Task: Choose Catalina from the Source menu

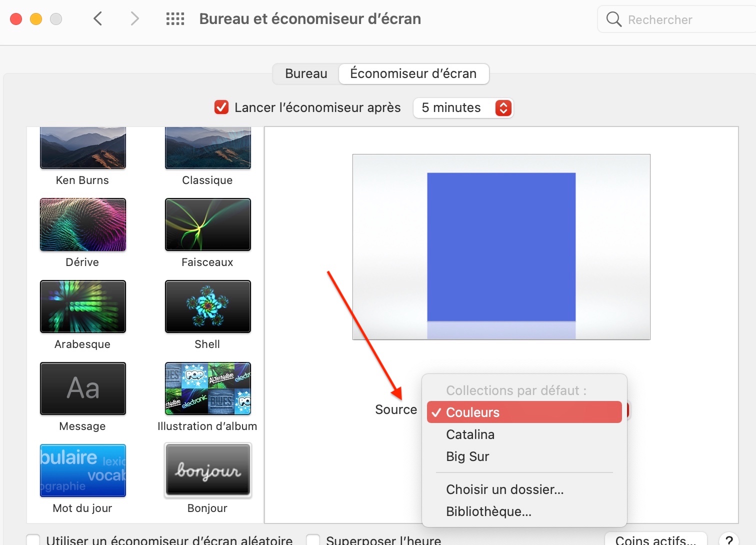Action: click(470, 434)
